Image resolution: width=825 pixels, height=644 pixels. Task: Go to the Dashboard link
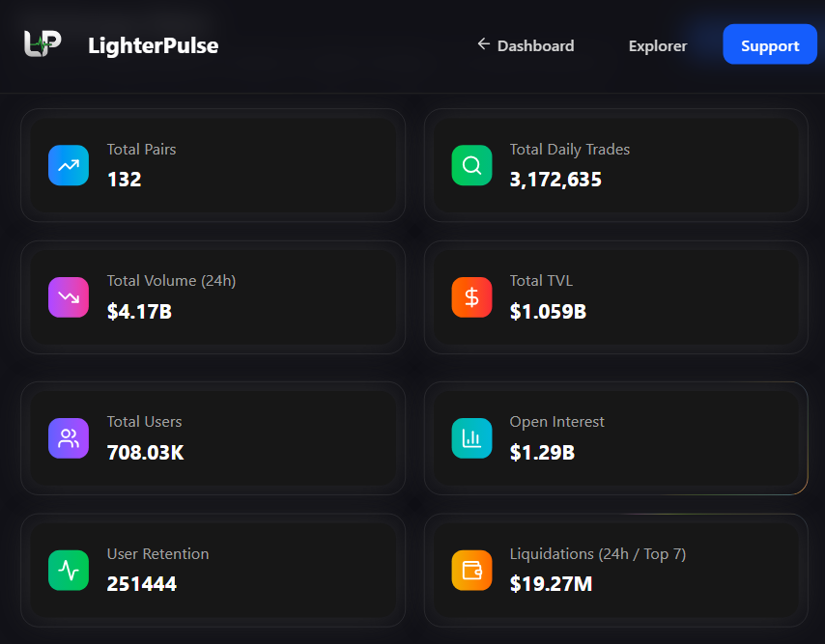[535, 45]
